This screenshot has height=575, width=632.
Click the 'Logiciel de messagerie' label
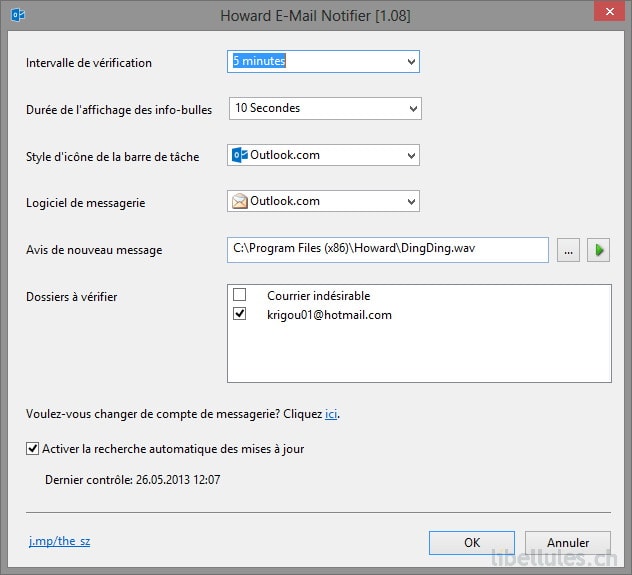[85, 203]
